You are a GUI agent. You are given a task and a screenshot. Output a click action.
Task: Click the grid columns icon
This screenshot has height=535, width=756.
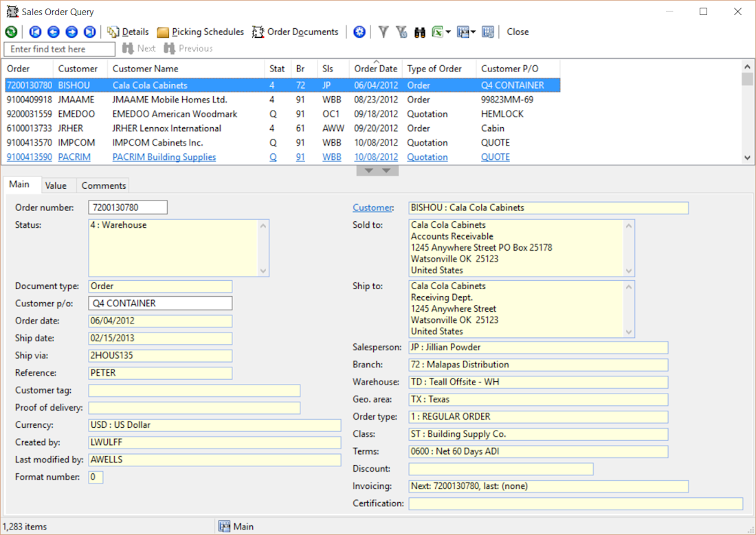(488, 32)
